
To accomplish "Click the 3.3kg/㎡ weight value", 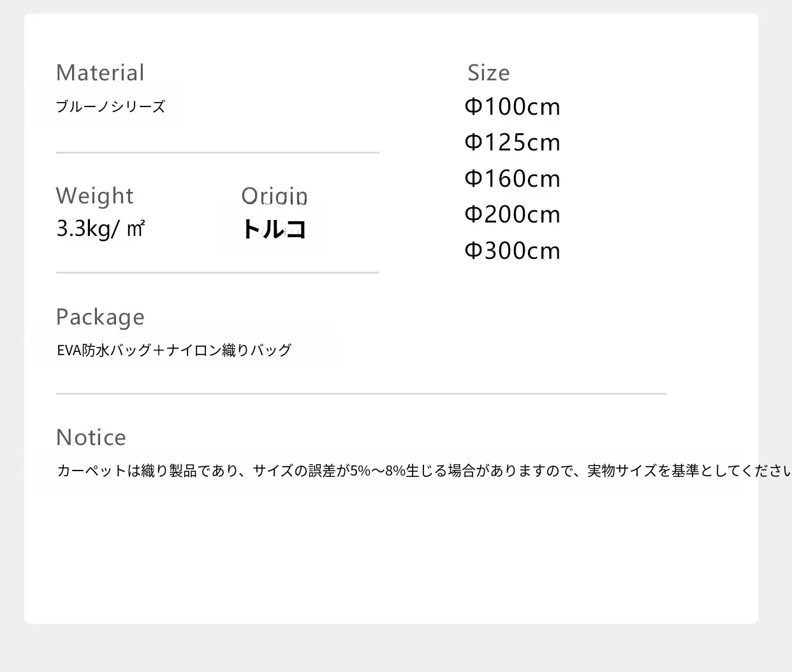I will pyautogui.click(x=101, y=228).
